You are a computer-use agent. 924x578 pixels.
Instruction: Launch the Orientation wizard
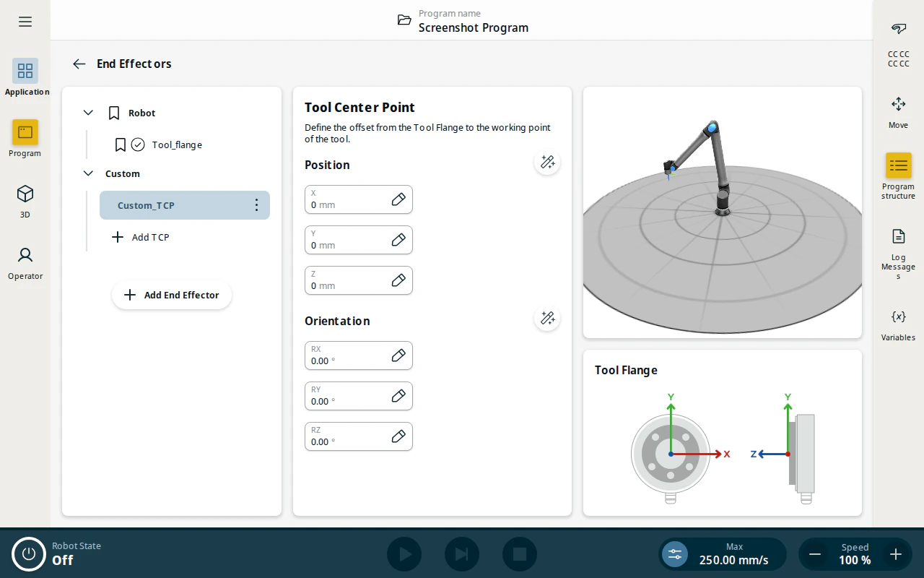tap(547, 318)
